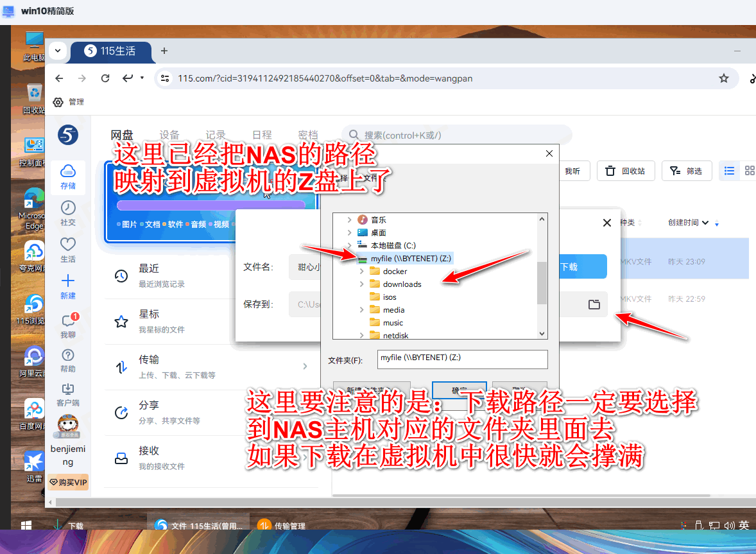Screen dimensions: 756x554
Task: Open the 社交 social sidebar icon
Action: (x=68, y=212)
